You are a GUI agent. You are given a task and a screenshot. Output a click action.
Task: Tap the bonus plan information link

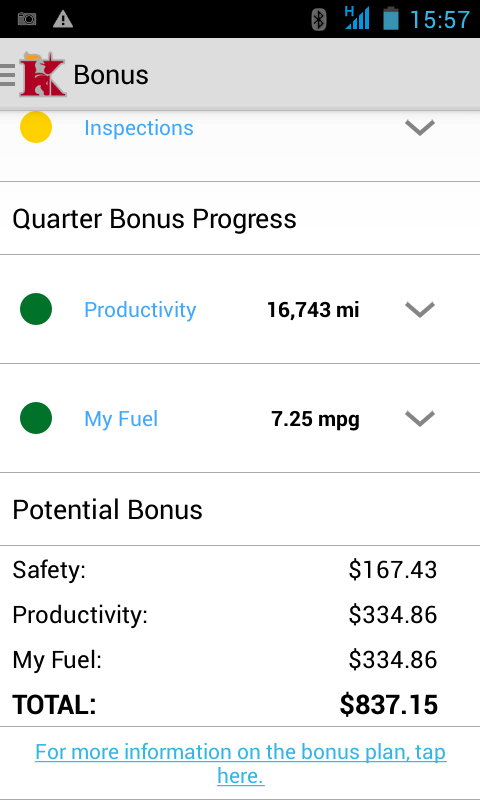click(241, 764)
